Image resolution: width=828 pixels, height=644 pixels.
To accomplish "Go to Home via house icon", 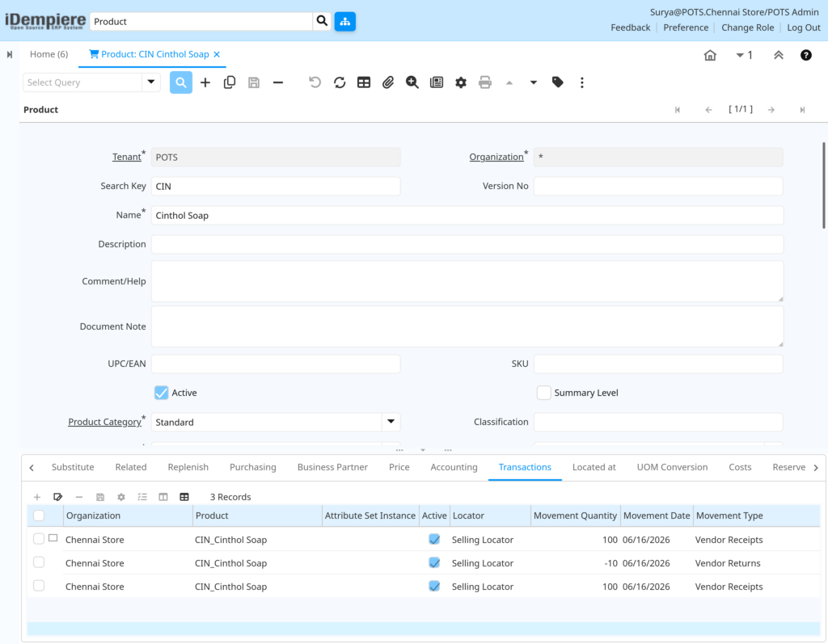I will [x=710, y=55].
